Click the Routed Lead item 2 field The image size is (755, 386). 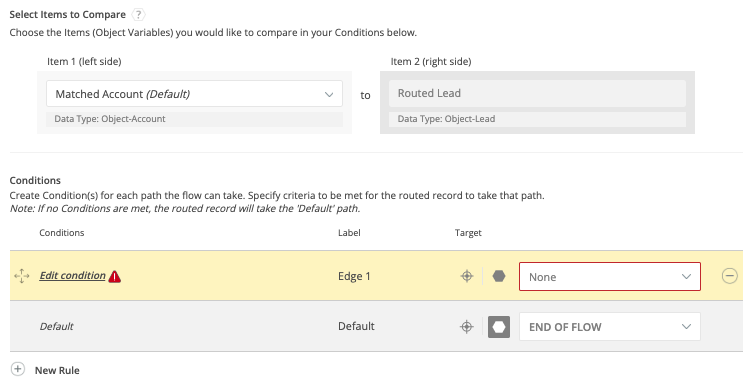click(x=537, y=93)
